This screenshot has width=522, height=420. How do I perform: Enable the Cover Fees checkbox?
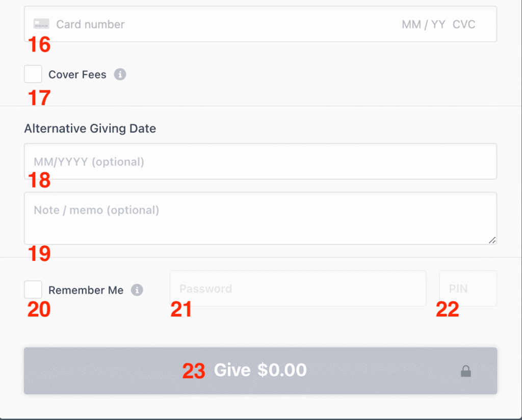(33, 74)
